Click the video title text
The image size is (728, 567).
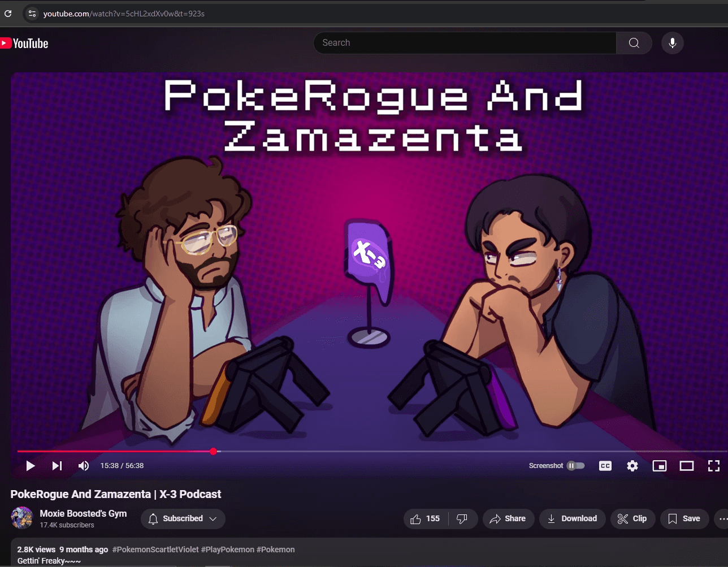(116, 494)
